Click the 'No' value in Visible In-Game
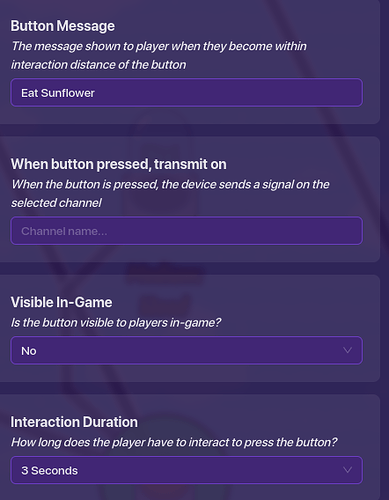389x500 pixels. coord(29,351)
